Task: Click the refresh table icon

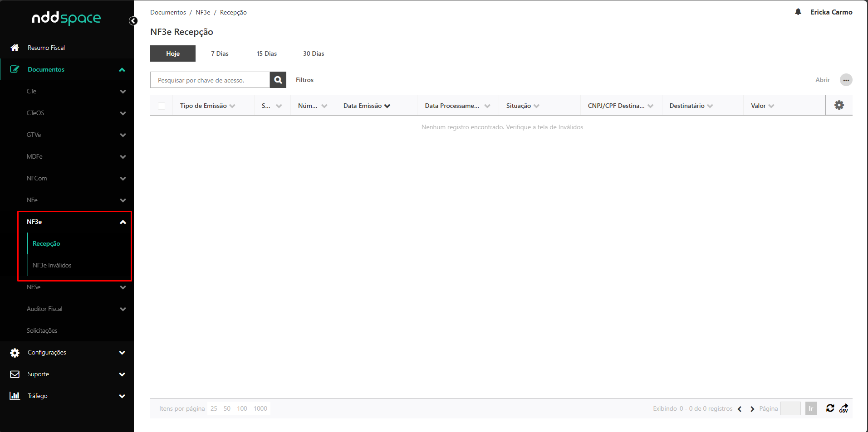Action: (830, 408)
